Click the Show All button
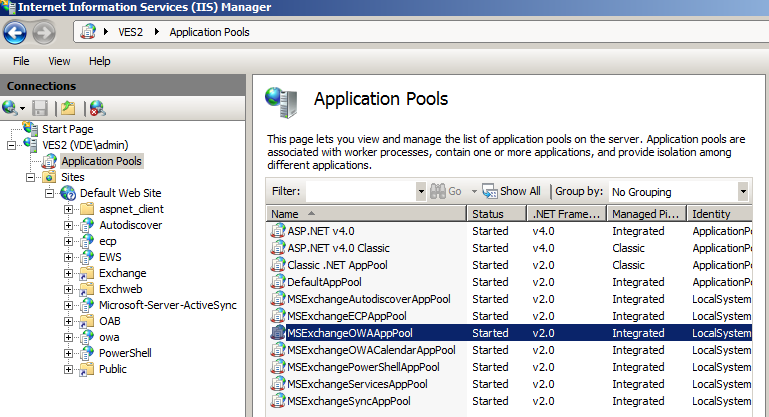Viewport: 769px width, 417px height. pyautogui.click(x=512, y=191)
